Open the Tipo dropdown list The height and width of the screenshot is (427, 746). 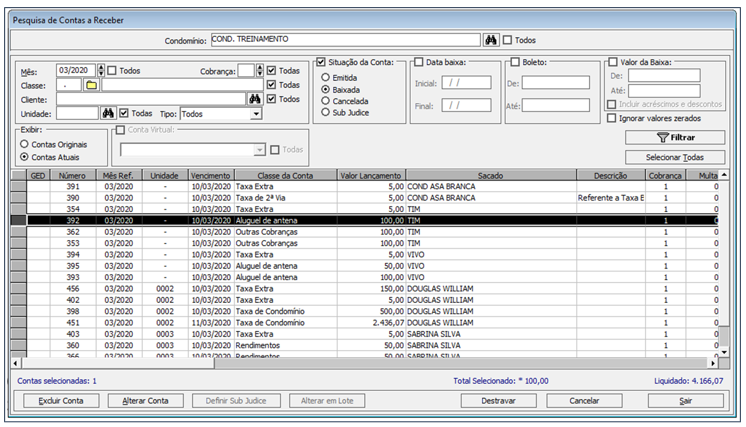tap(256, 114)
